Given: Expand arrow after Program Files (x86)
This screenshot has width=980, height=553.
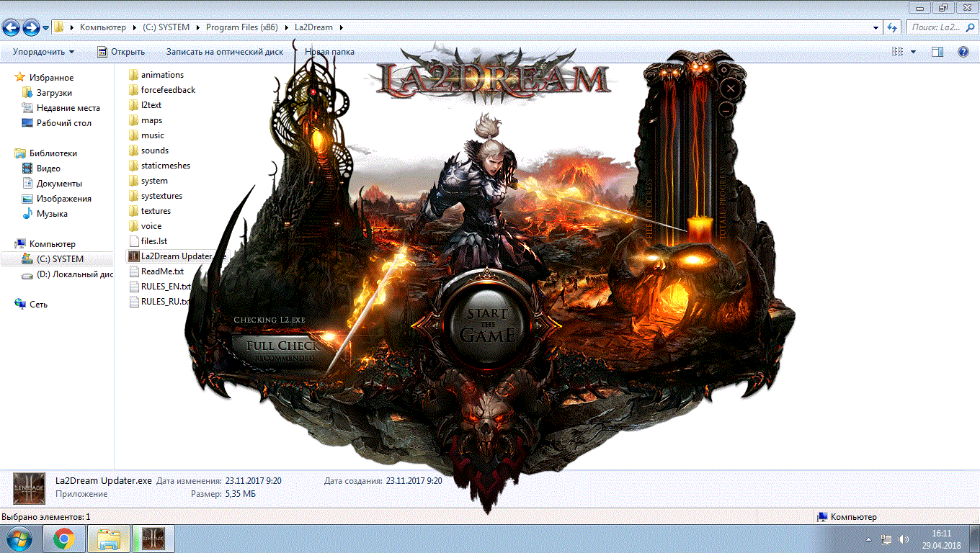Looking at the screenshot, I should (x=285, y=27).
